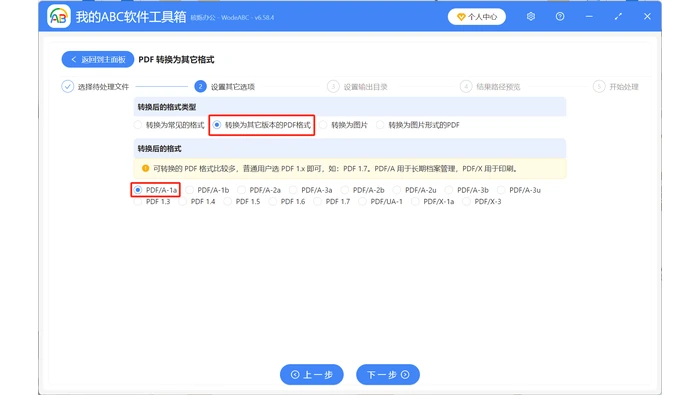The width and height of the screenshot is (700, 395).
Task: Choose PDF/A-2a format
Action: coord(259,190)
